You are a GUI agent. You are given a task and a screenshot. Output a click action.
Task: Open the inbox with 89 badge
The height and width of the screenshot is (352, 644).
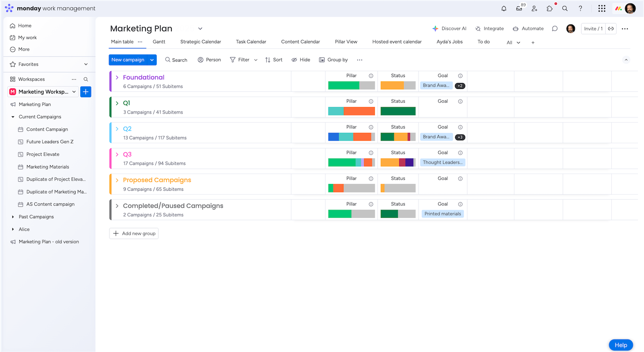(x=519, y=9)
